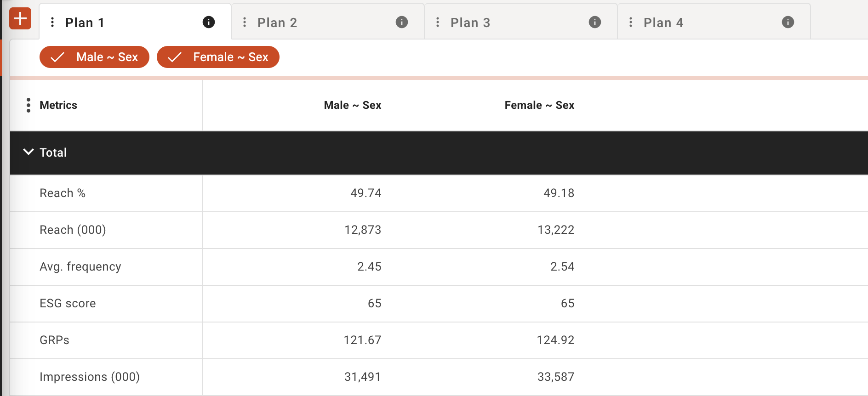Image resolution: width=868 pixels, height=396 pixels.
Task: Toggle the Male ~ Sex filter chip
Action: [94, 57]
